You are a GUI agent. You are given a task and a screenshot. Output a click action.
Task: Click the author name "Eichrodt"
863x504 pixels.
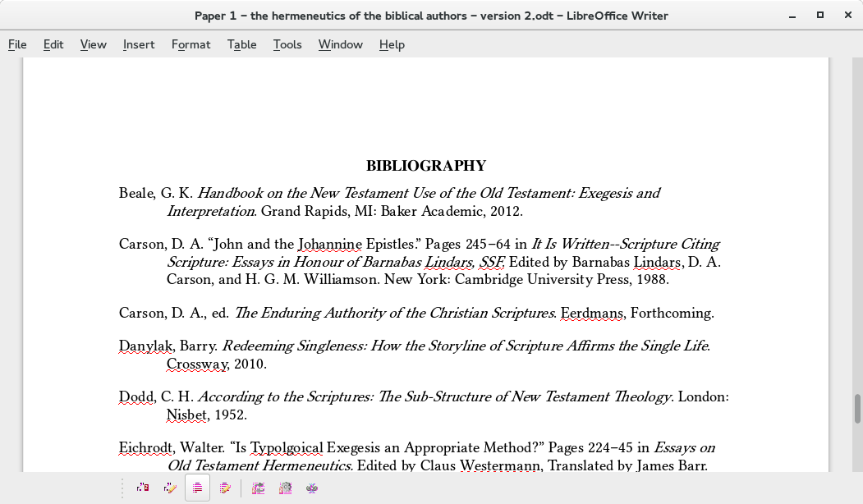pos(146,447)
